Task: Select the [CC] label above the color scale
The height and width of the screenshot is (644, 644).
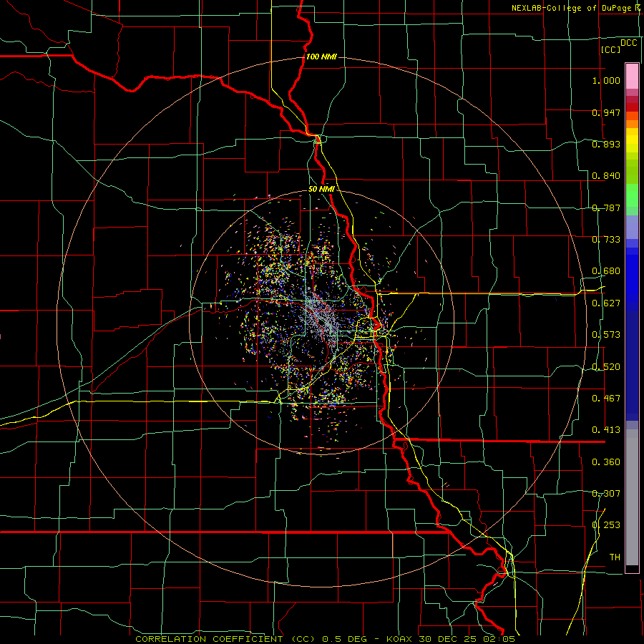Action: (610, 49)
